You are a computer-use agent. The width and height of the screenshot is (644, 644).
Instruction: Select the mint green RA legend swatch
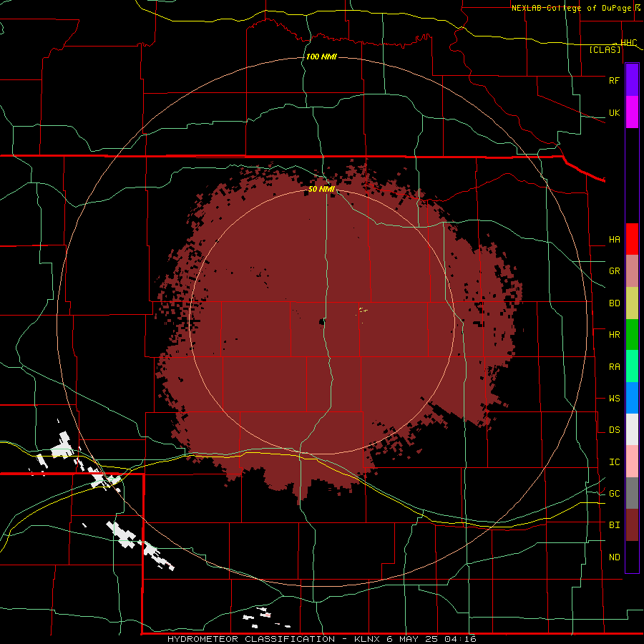coord(632,366)
